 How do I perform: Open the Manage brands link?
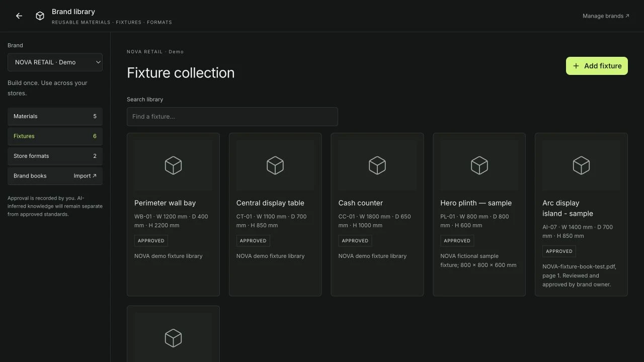(606, 16)
